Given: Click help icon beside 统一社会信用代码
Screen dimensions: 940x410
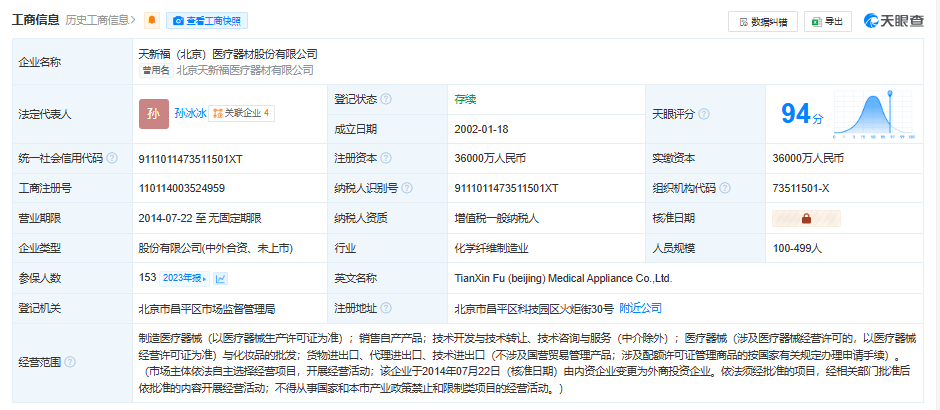Looking at the screenshot, I should click(112, 159).
